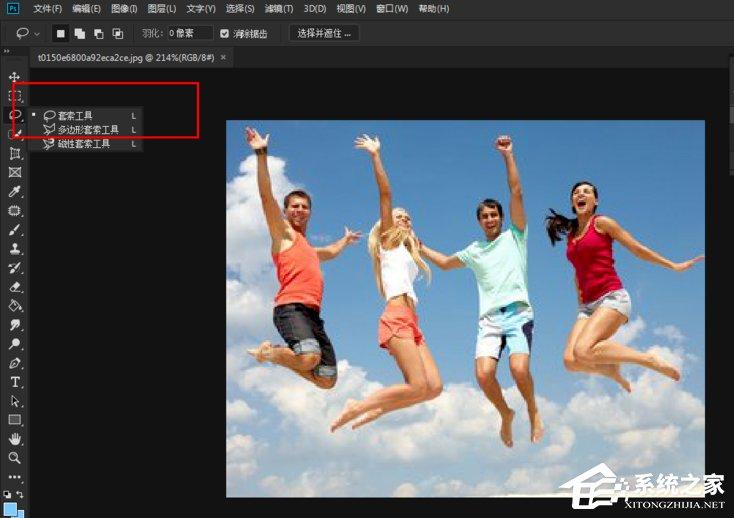Open the 文件(F) menu
734x518 pixels.
tap(48, 8)
